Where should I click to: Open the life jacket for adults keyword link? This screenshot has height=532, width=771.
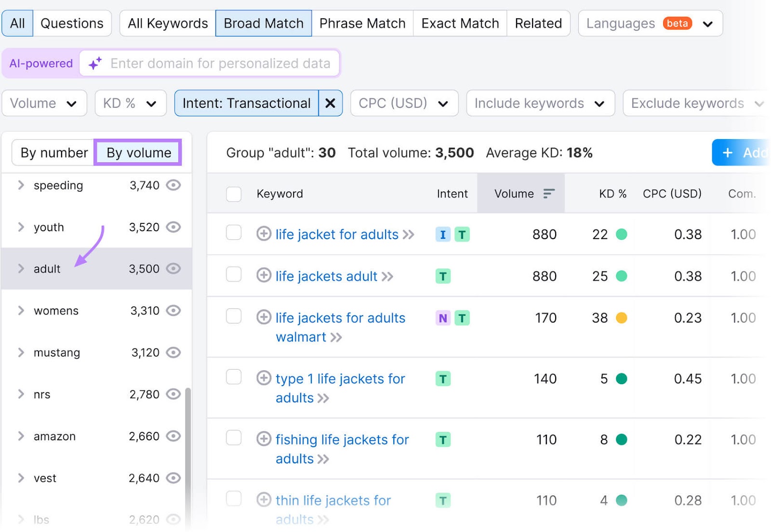[337, 234]
